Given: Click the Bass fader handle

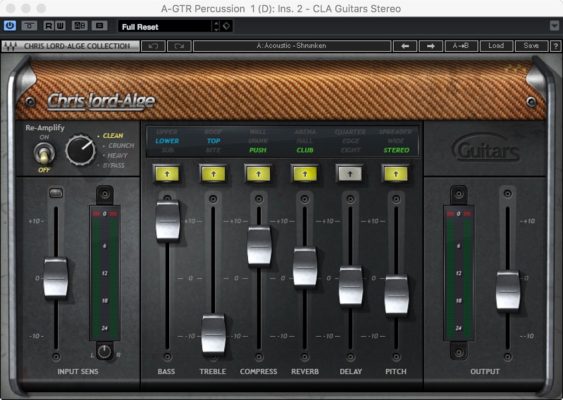Looking at the screenshot, I should point(168,220).
